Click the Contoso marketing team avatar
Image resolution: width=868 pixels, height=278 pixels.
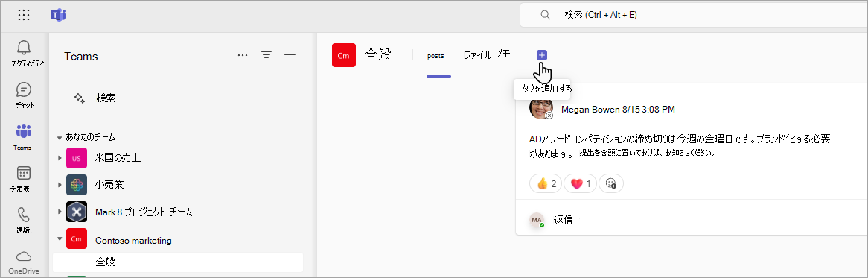77,239
